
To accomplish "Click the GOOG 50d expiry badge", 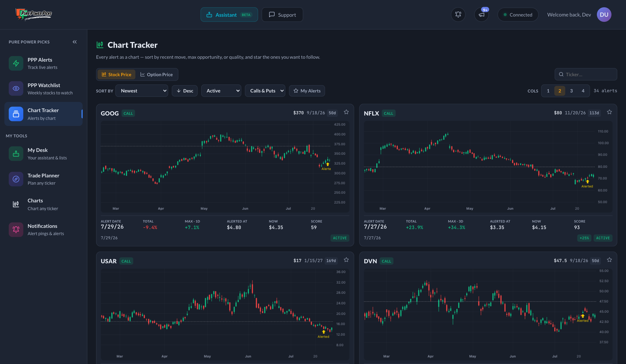I will (332, 113).
